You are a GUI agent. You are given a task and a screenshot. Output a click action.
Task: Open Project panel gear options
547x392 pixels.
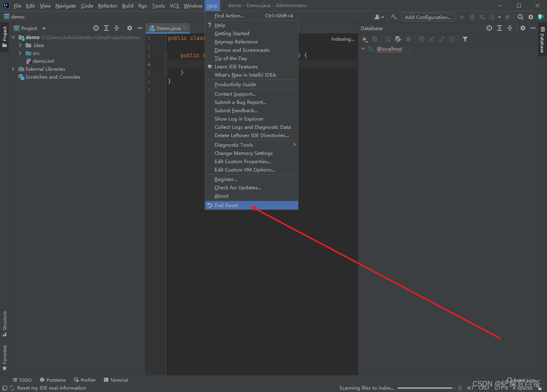click(130, 28)
